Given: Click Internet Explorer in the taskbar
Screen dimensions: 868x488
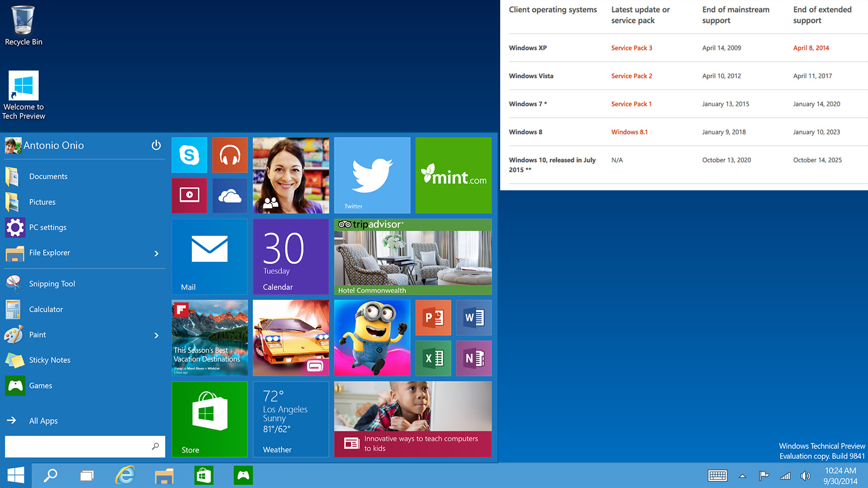Looking at the screenshot, I should [125, 476].
